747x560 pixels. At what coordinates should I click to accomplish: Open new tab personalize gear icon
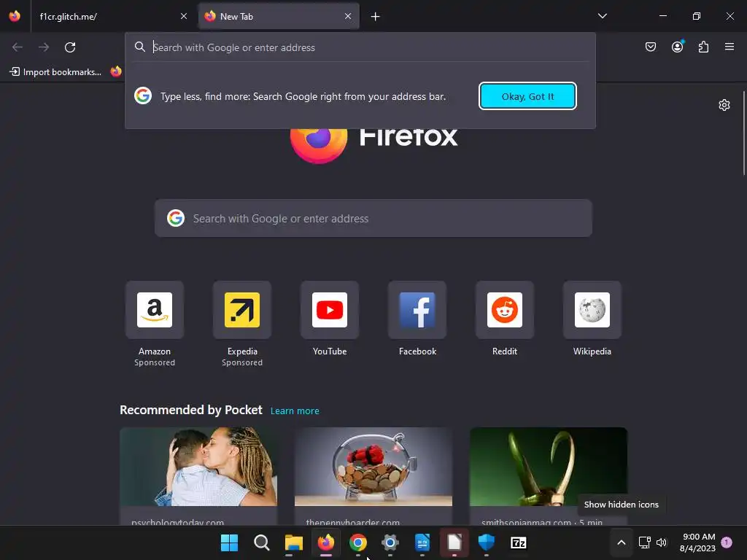(x=724, y=105)
